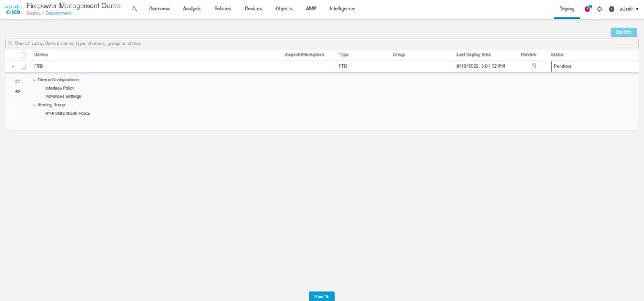The height and width of the screenshot is (301, 644).
Task: Collapse the Device Configurations group
Action: (x=34, y=80)
